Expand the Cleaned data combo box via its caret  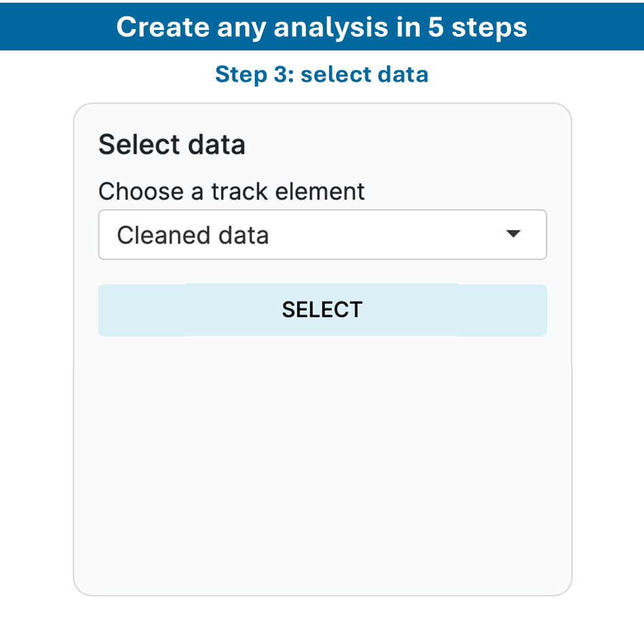(513, 234)
